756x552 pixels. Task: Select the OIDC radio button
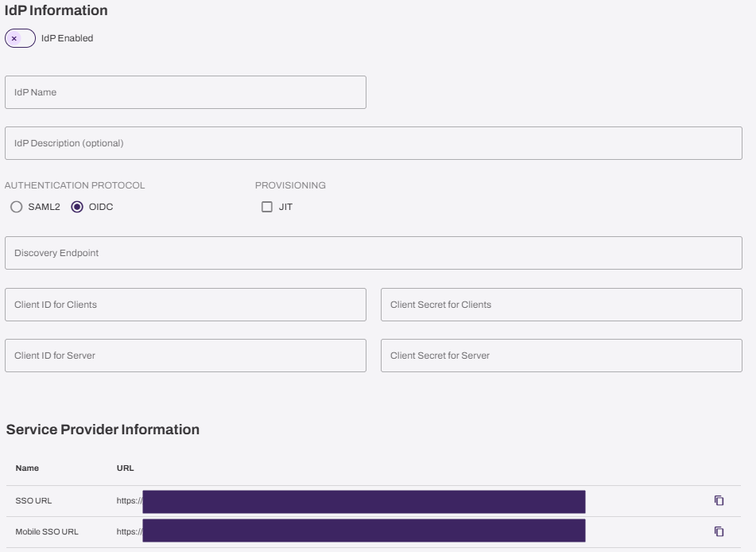click(x=77, y=207)
